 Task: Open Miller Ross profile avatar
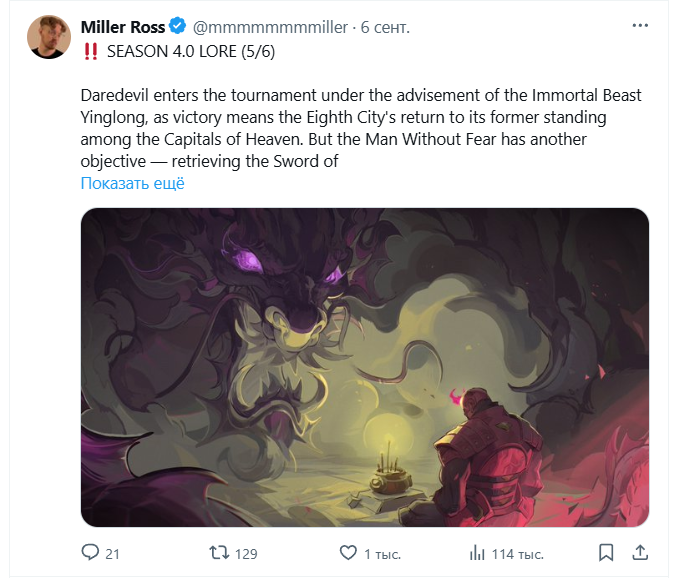(x=49, y=37)
